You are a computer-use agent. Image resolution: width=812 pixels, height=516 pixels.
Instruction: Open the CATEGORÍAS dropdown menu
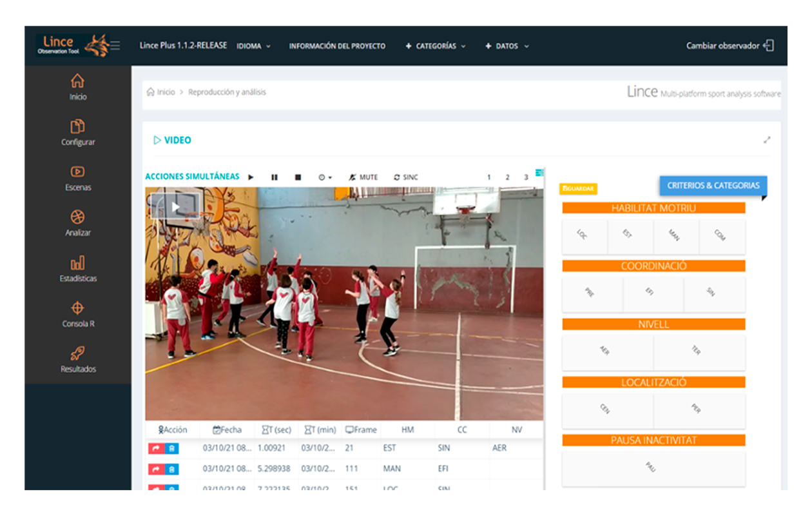[436, 46]
